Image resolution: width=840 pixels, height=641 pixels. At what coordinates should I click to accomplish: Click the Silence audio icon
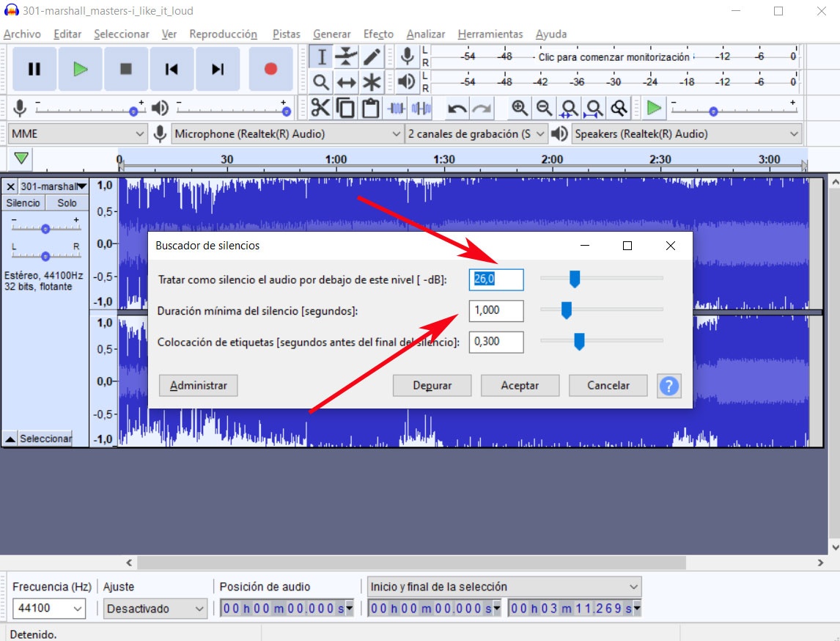(x=421, y=109)
